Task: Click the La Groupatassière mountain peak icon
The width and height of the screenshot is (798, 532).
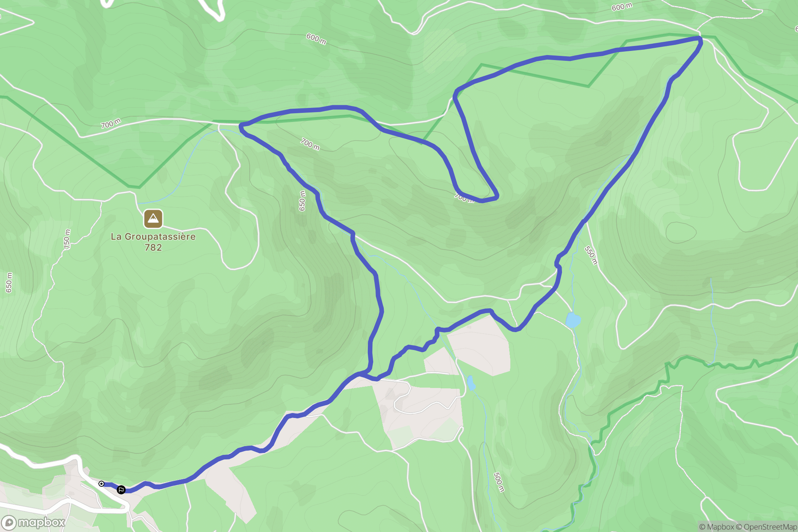Action: tap(153, 218)
